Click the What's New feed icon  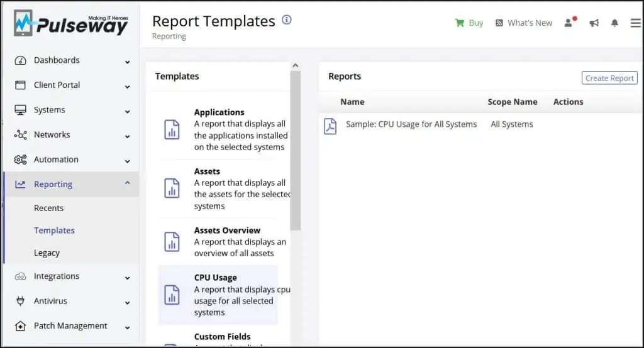pos(499,23)
